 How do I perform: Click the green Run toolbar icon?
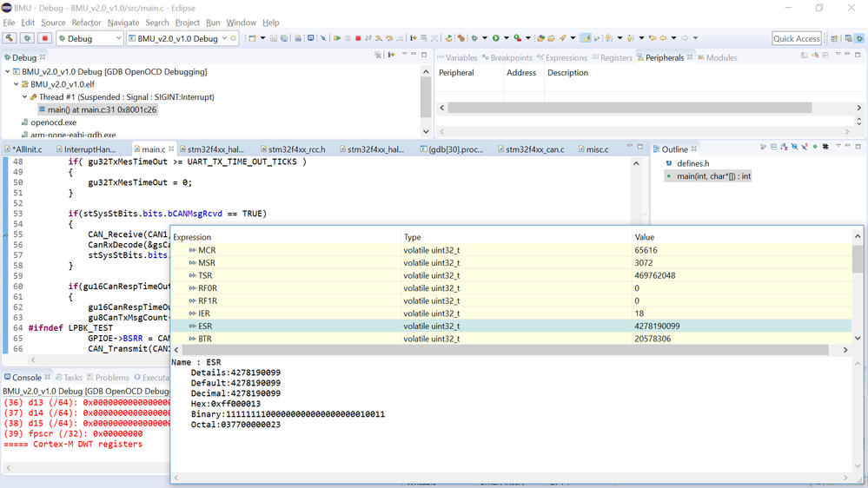pyautogui.click(x=496, y=38)
